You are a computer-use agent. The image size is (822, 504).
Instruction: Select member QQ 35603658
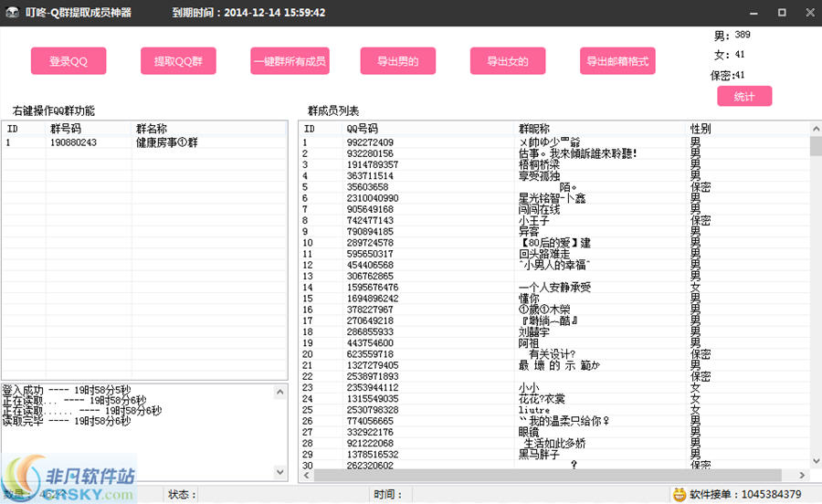367,187
